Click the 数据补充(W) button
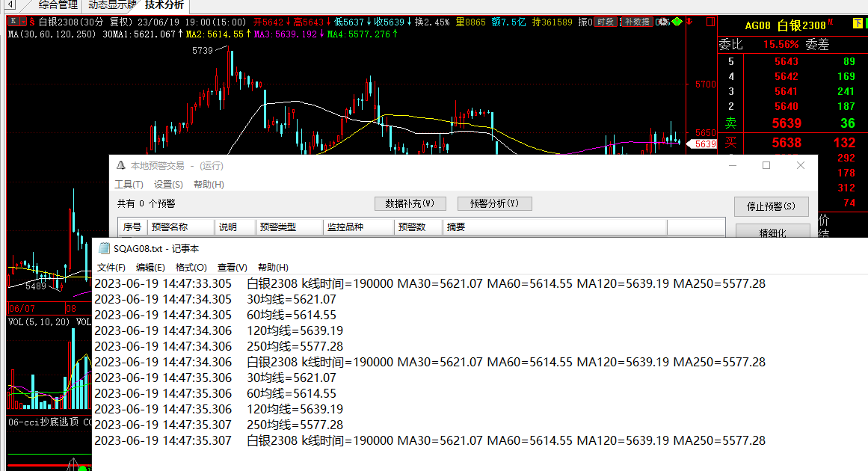The width and height of the screenshot is (868, 471). (410, 203)
